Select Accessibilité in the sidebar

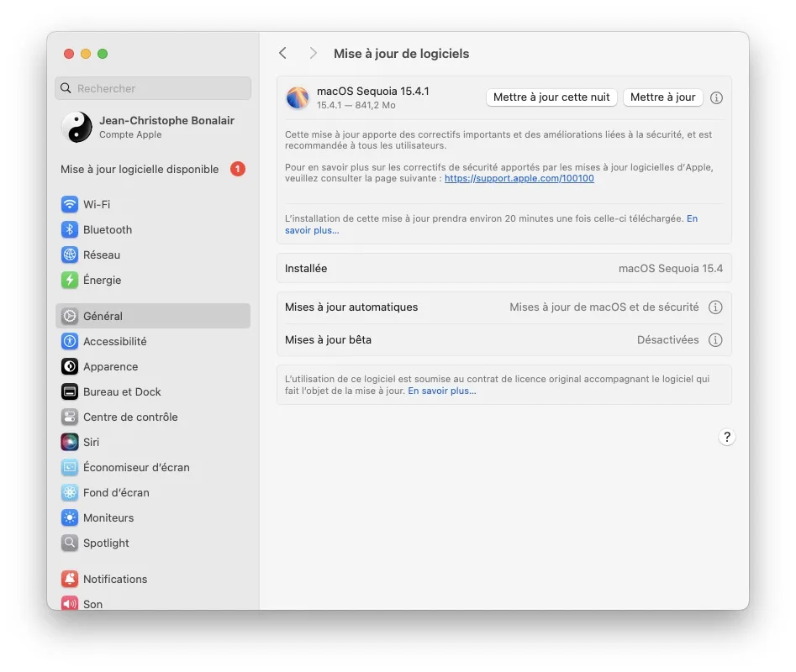coord(153,341)
